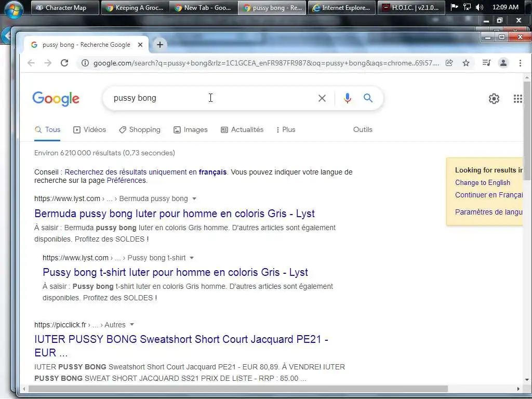Select the Tous results tab

click(47, 129)
